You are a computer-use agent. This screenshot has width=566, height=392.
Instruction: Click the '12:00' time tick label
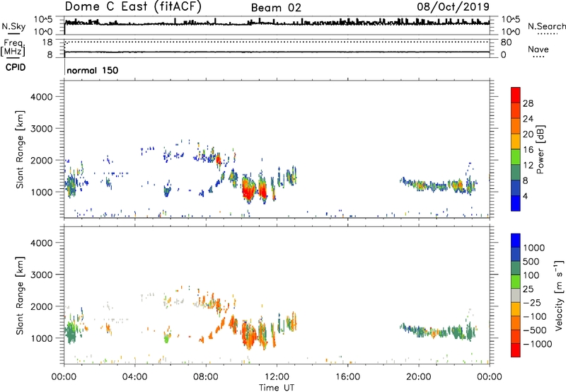[x=277, y=377]
